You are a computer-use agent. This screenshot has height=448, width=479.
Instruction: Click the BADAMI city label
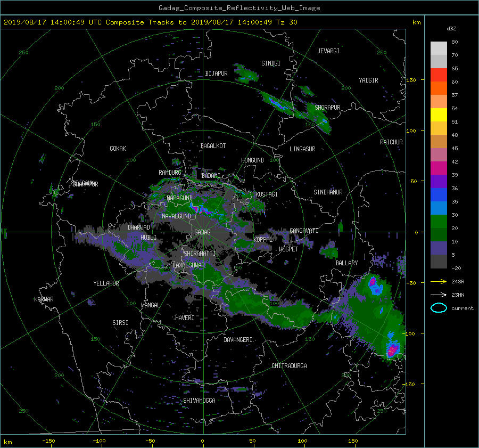click(211, 176)
